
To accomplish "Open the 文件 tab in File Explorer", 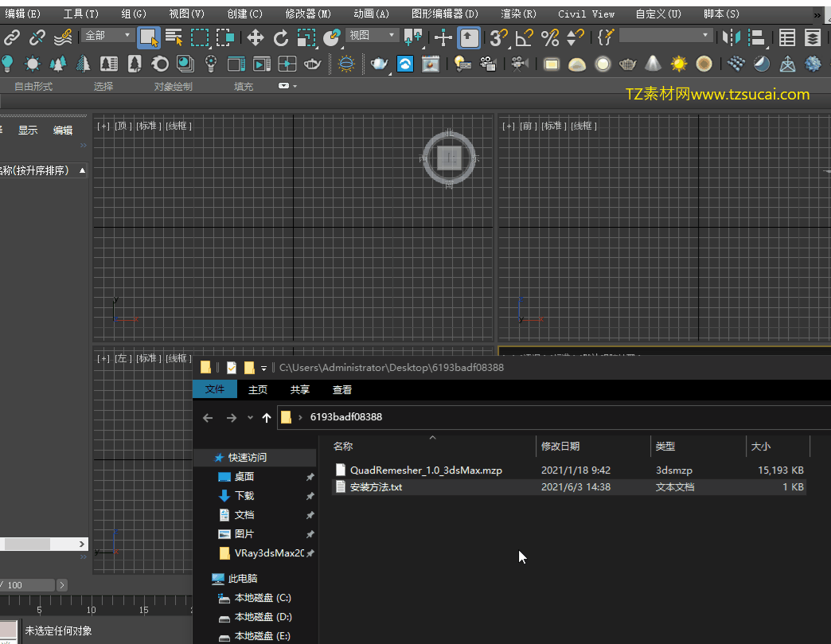I will point(215,389).
